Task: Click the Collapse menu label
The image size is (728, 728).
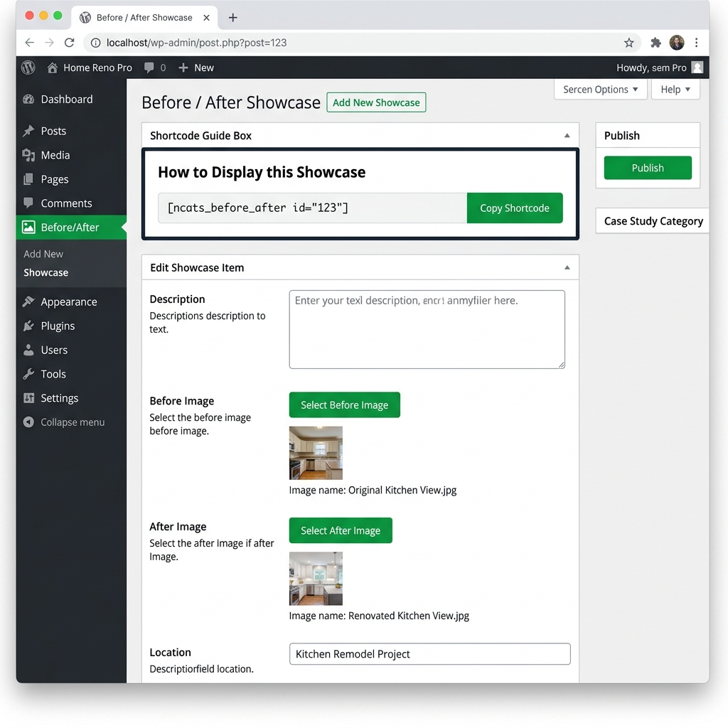Action: 73,422
